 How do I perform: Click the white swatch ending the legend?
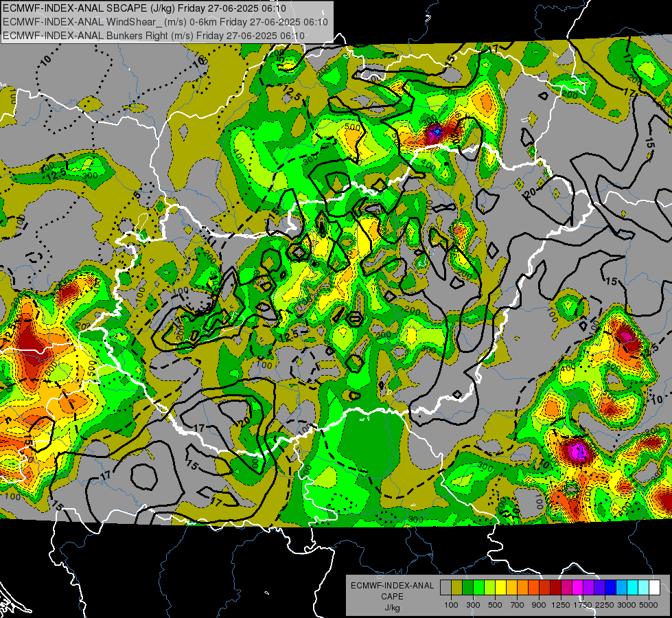(x=654, y=587)
